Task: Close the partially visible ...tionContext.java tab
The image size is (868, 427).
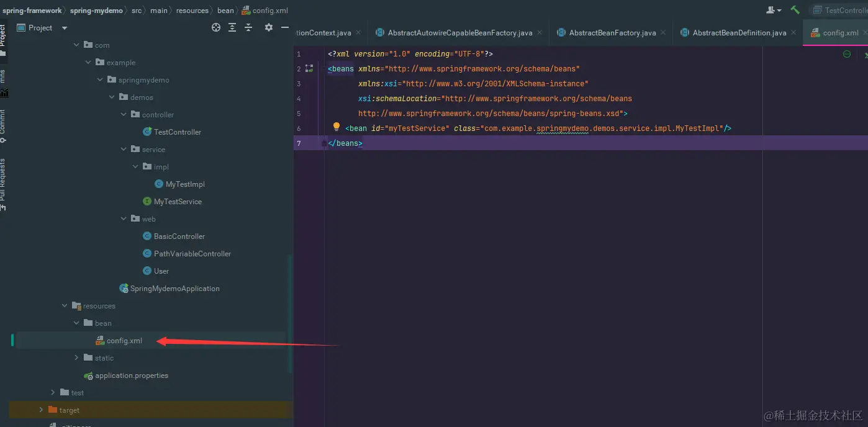Action: tap(358, 33)
